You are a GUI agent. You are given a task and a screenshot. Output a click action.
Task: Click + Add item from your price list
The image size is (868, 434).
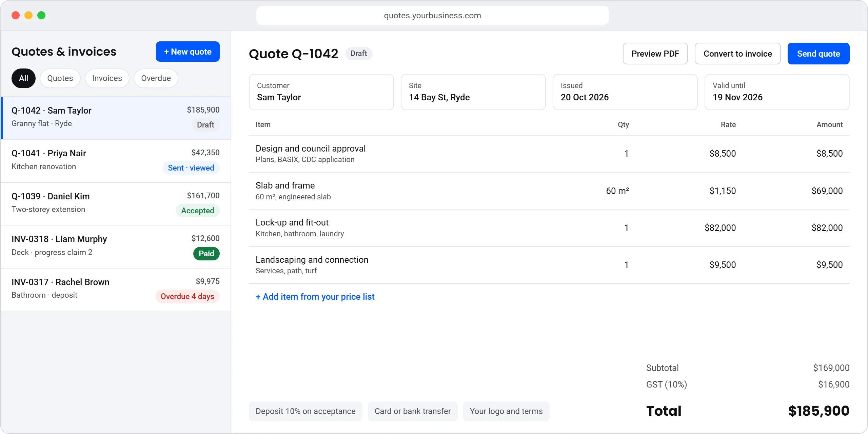(x=315, y=297)
